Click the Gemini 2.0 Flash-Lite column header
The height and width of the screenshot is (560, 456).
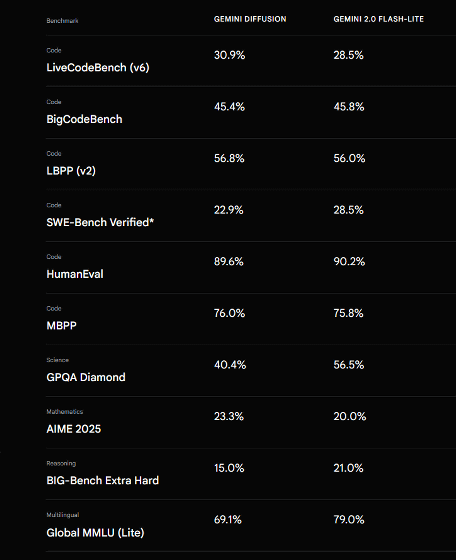[379, 19]
